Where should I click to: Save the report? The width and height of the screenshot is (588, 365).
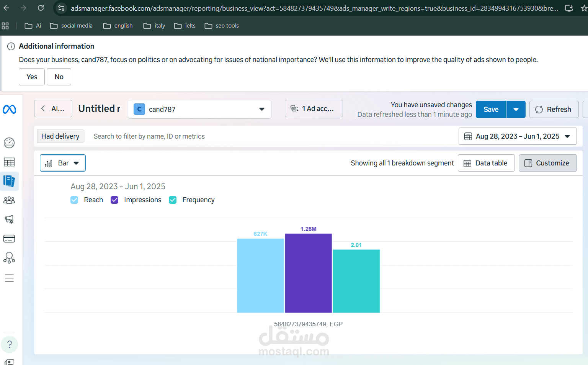coord(491,110)
